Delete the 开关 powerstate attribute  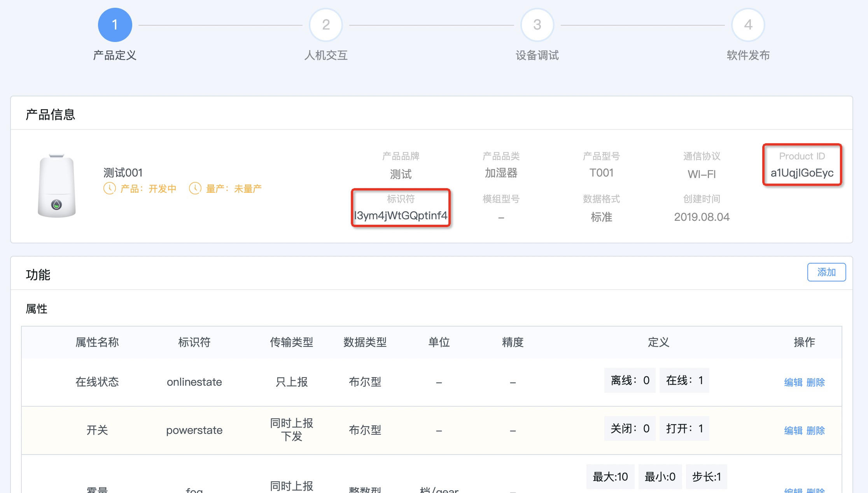(815, 430)
